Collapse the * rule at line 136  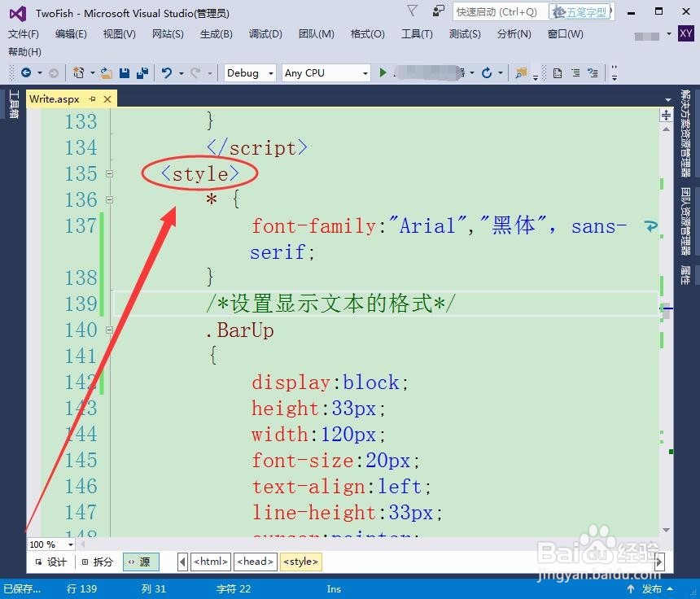click(109, 199)
